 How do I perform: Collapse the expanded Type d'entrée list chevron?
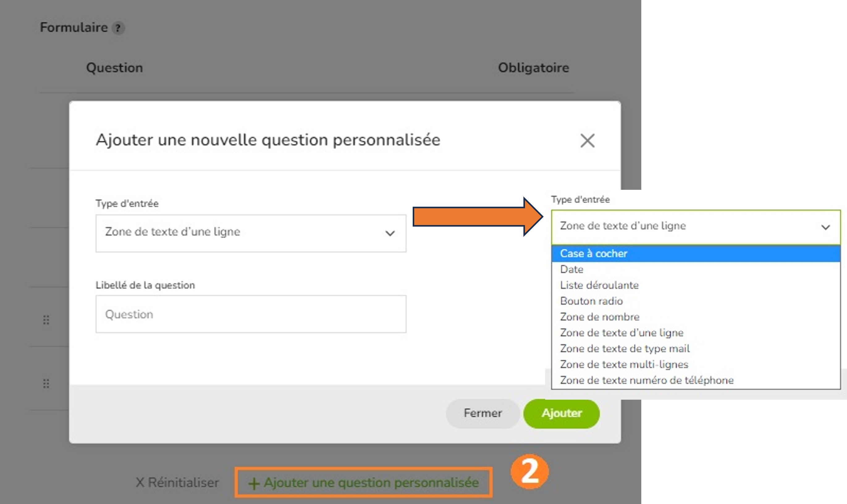tap(826, 227)
